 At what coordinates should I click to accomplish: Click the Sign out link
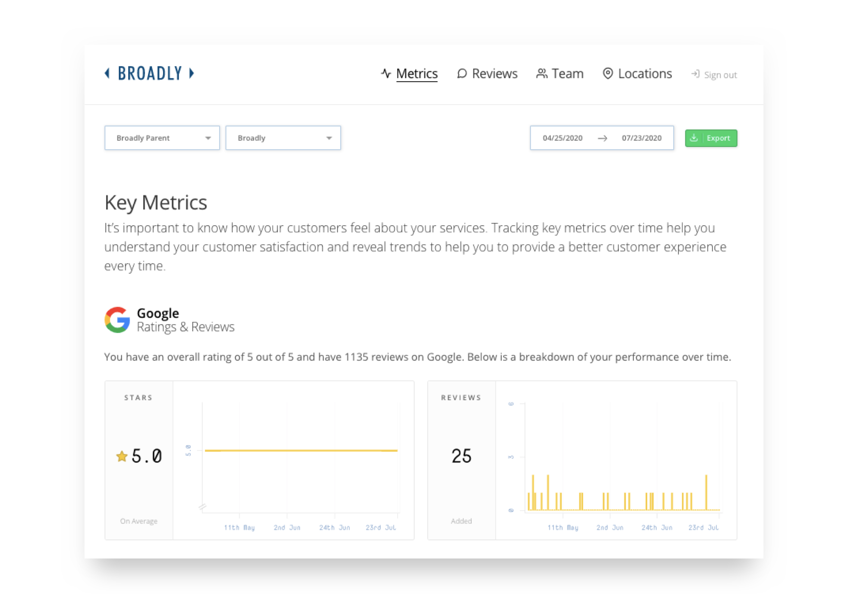click(x=720, y=75)
